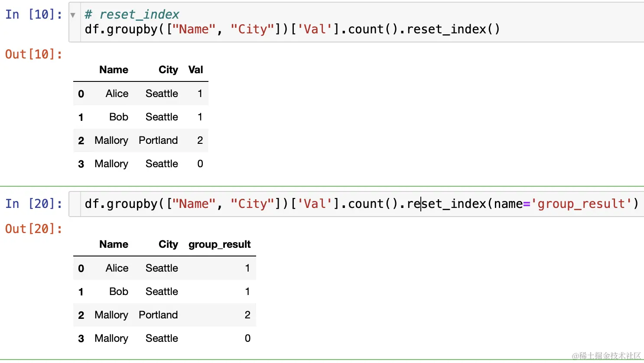Select the In [10] prompt label

[34, 14]
